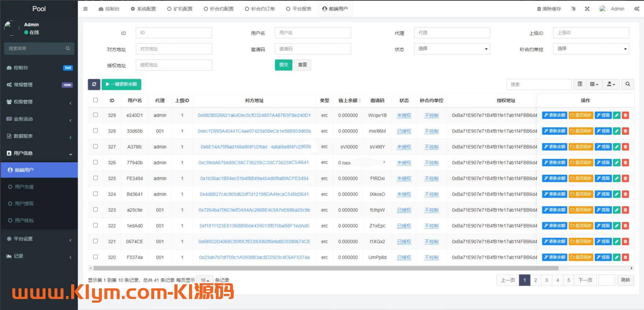644x310 pixels.
Task: Open the table search magnifier icon
Action: pos(628,84)
